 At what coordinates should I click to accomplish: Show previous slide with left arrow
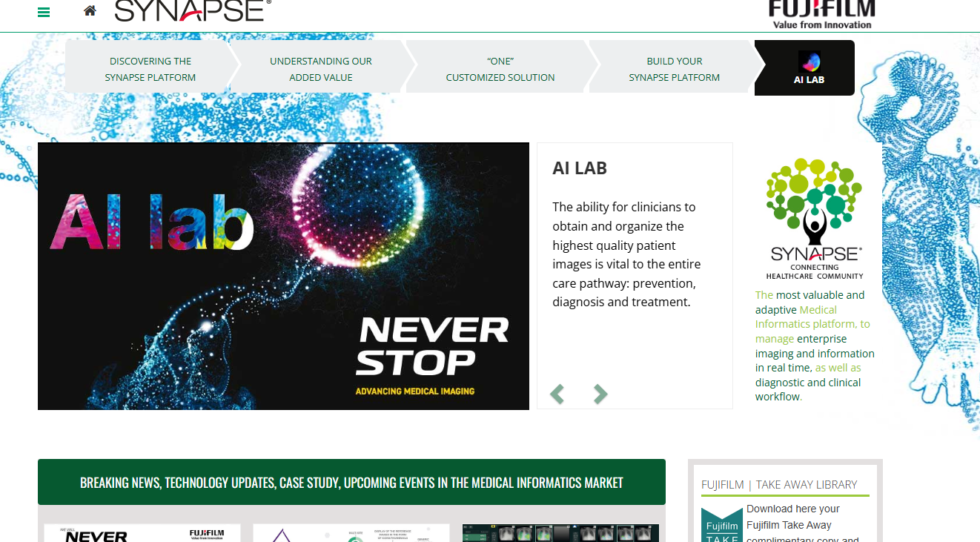(557, 394)
